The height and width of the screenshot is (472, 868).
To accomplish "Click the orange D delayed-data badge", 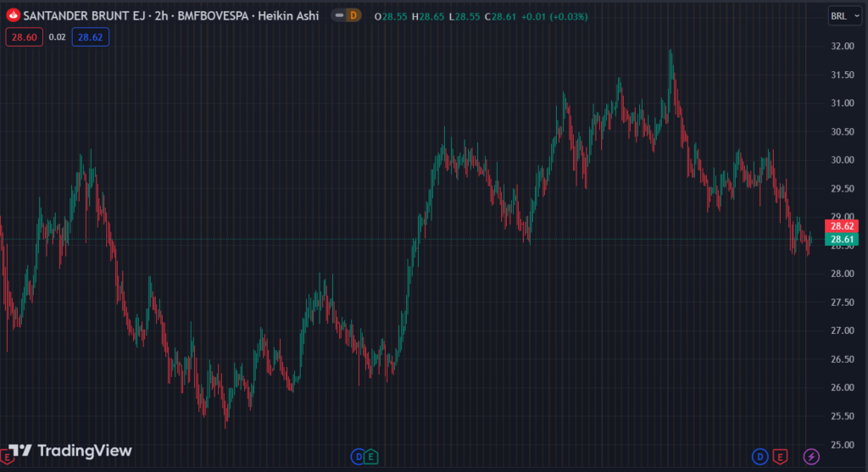I will click(x=353, y=15).
